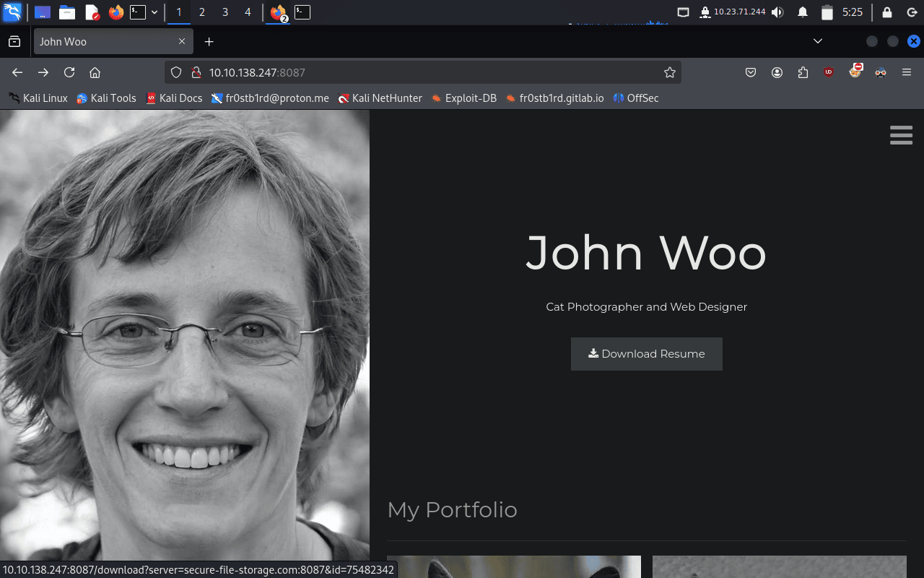Bookmark this page with the star icon
The image size is (924, 578).
click(669, 72)
